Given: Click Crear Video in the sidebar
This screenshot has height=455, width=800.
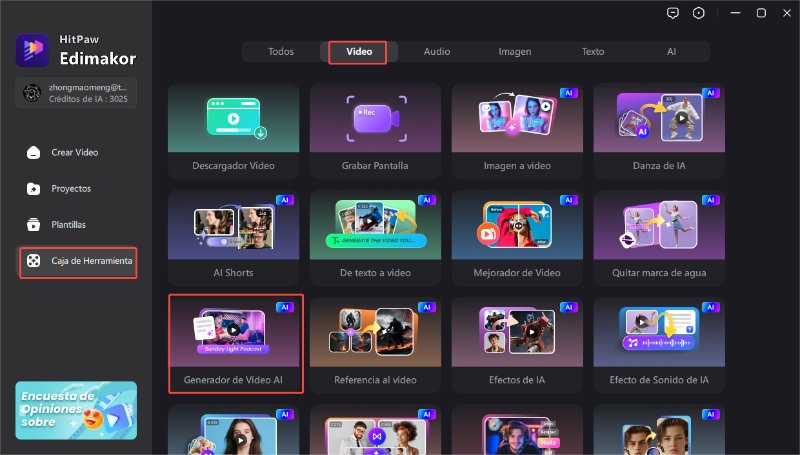Looking at the screenshot, I should (x=74, y=152).
